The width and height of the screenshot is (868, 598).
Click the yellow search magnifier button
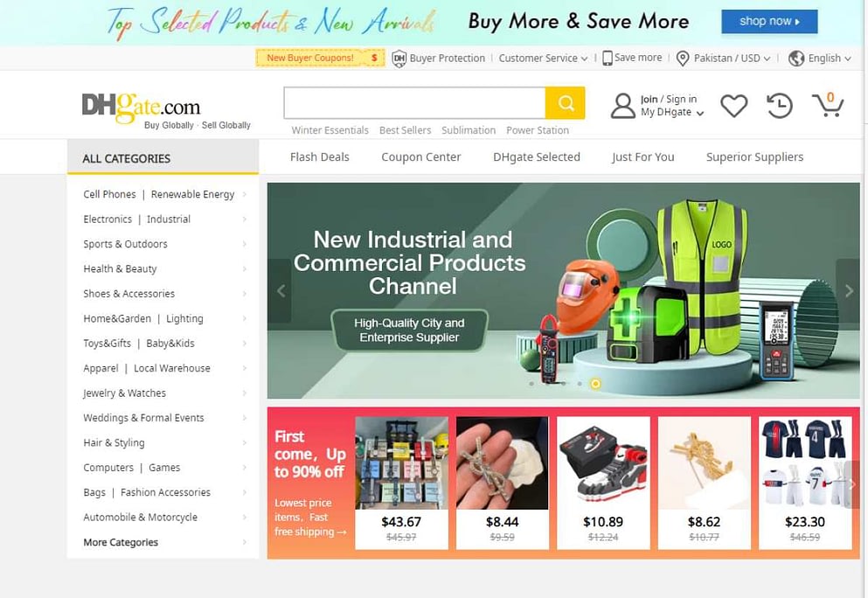pos(566,103)
